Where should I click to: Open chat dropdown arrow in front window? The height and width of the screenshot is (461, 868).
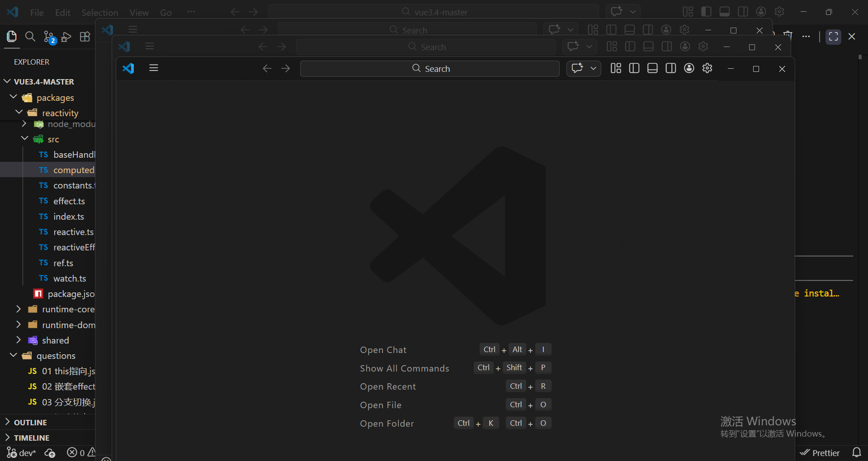[x=594, y=68]
